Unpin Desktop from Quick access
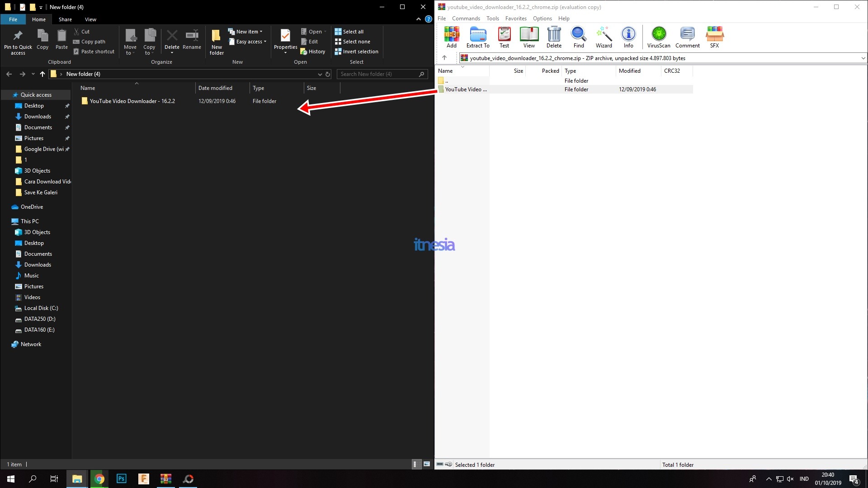This screenshot has width=868, height=488. coord(67,105)
